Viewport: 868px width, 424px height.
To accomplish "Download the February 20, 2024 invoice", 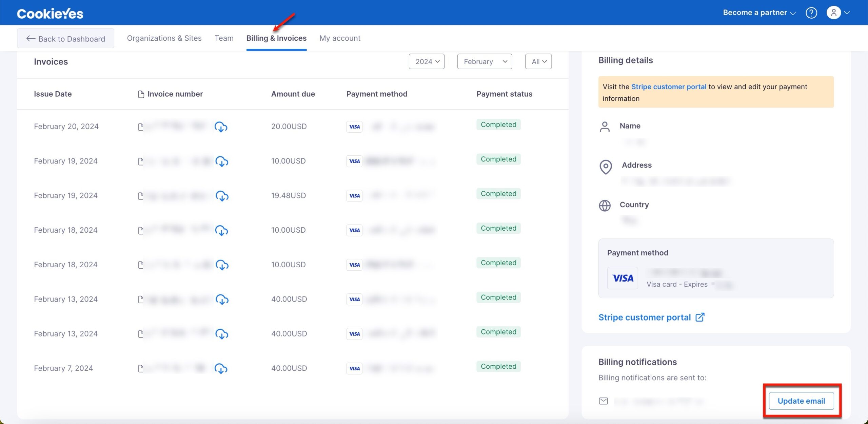I will (221, 127).
